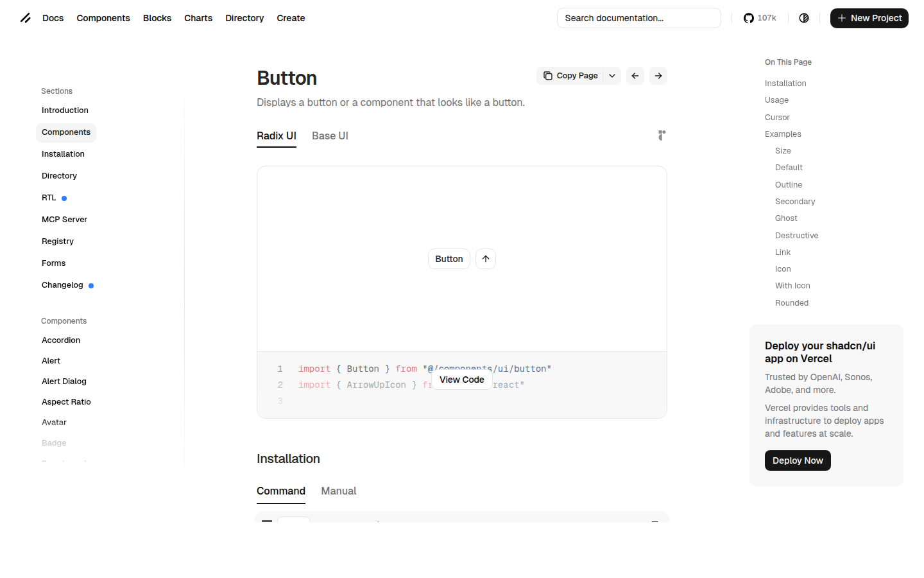This screenshot has width=924, height=578.
Task: Open Create in the top navigation
Action: 291,18
